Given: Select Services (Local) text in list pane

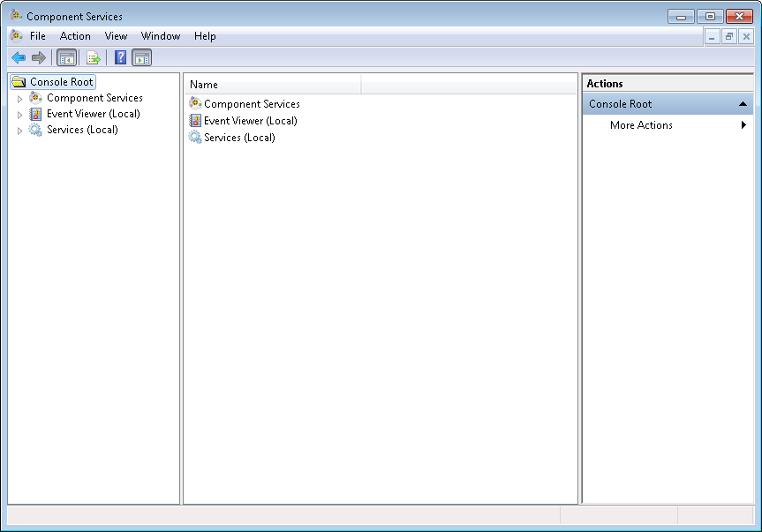Looking at the screenshot, I should tap(239, 138).
